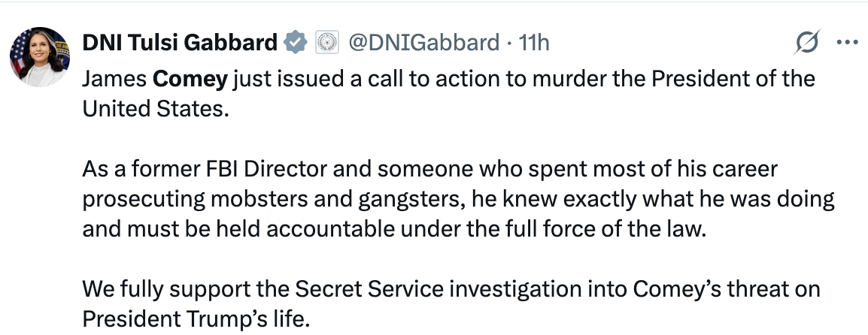868x335 pixels.
Task: Click the phrase 'murder the President of the'
Action: [674, 79]
